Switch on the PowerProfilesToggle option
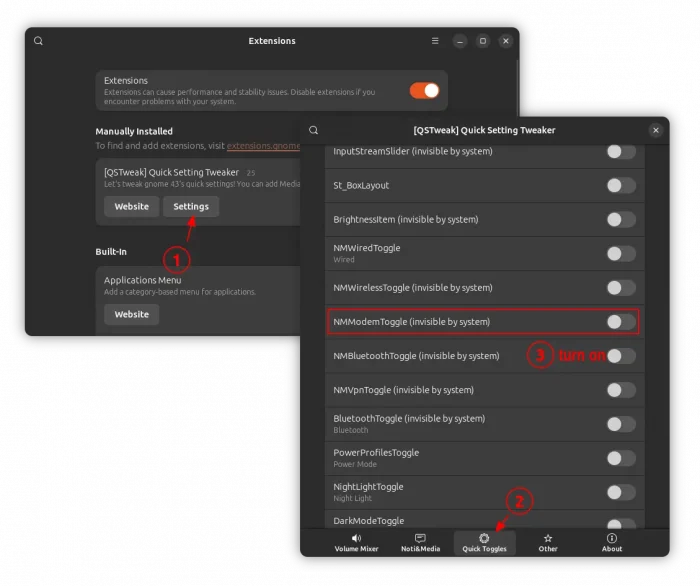The width and height of the screenshot is (700, 586). (621, 457)
